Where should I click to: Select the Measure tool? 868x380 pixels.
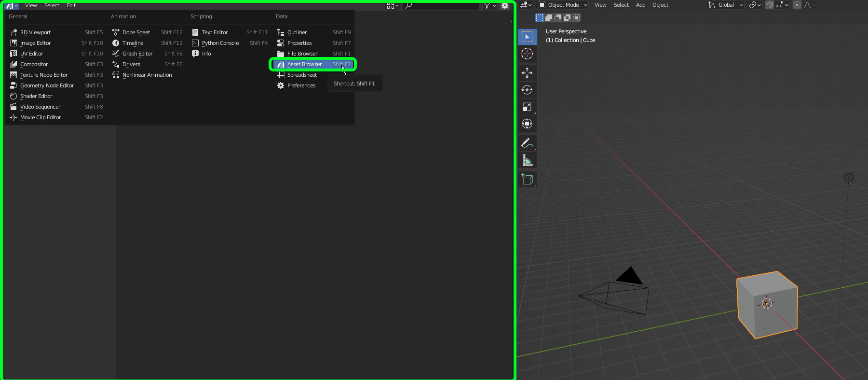pos(527,160)
